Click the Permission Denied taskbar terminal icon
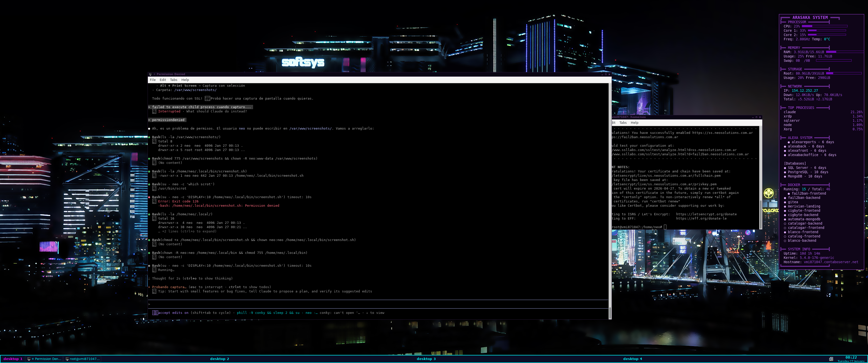 point(29,359)
